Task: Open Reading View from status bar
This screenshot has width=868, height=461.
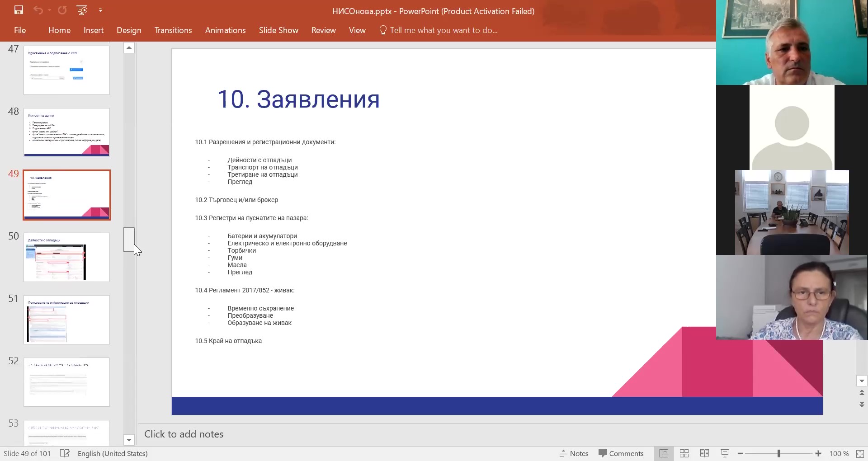Action: coord(704,453)
